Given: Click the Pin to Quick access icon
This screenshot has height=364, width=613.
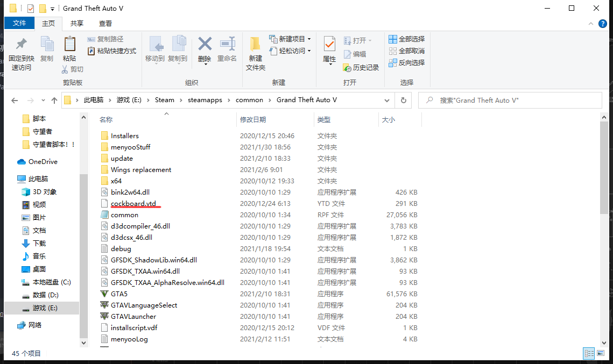Looking at the screenshot, I should (21, 45).
